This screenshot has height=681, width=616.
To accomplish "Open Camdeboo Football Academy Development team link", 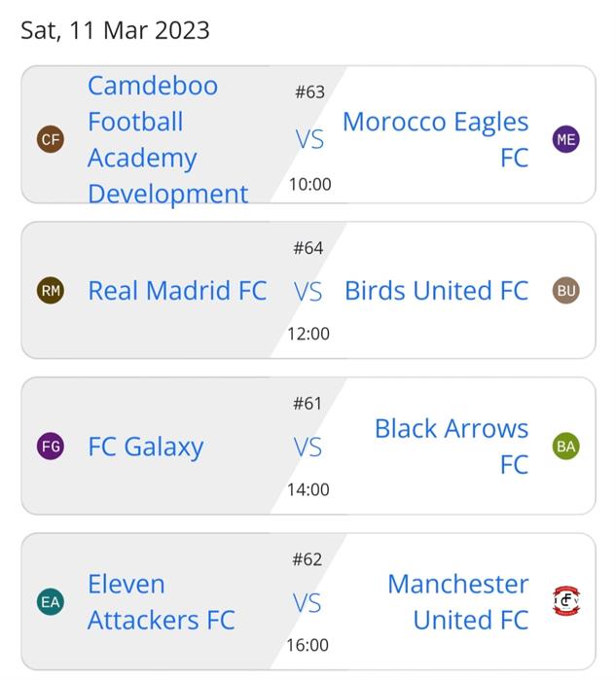I will pos(167,139).
